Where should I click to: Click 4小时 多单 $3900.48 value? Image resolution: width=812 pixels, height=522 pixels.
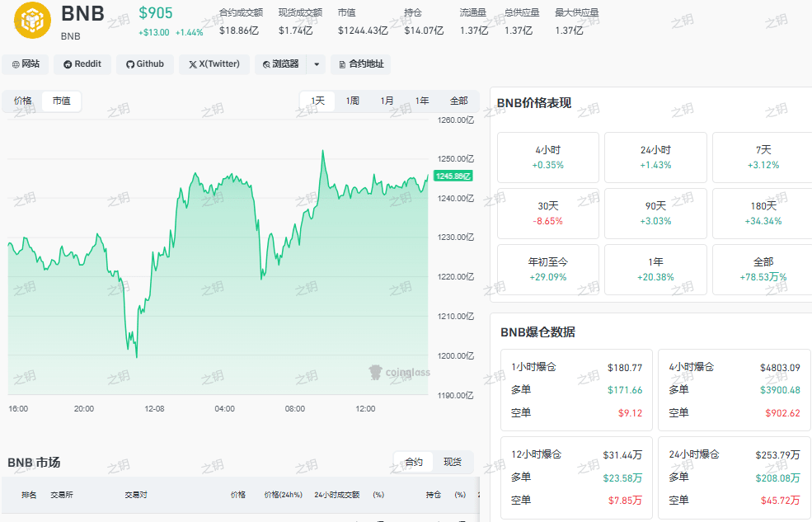pyautogui.click(x=780, y=390)
